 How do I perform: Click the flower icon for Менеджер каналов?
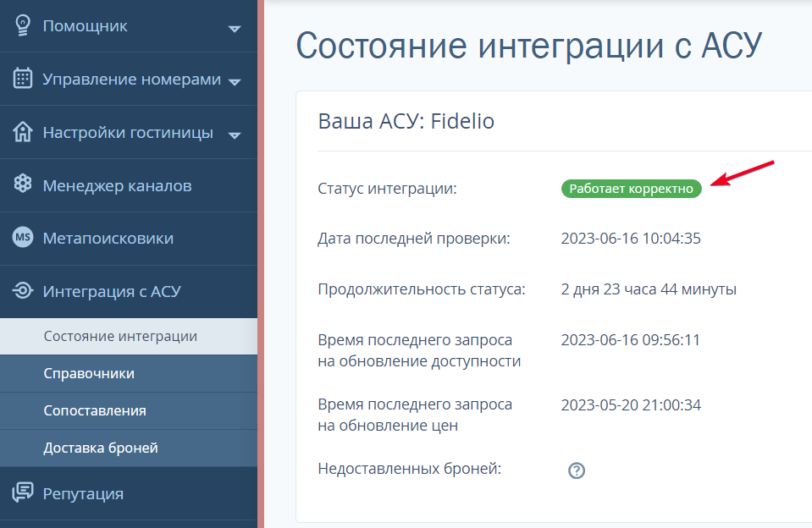click(23, 184)
